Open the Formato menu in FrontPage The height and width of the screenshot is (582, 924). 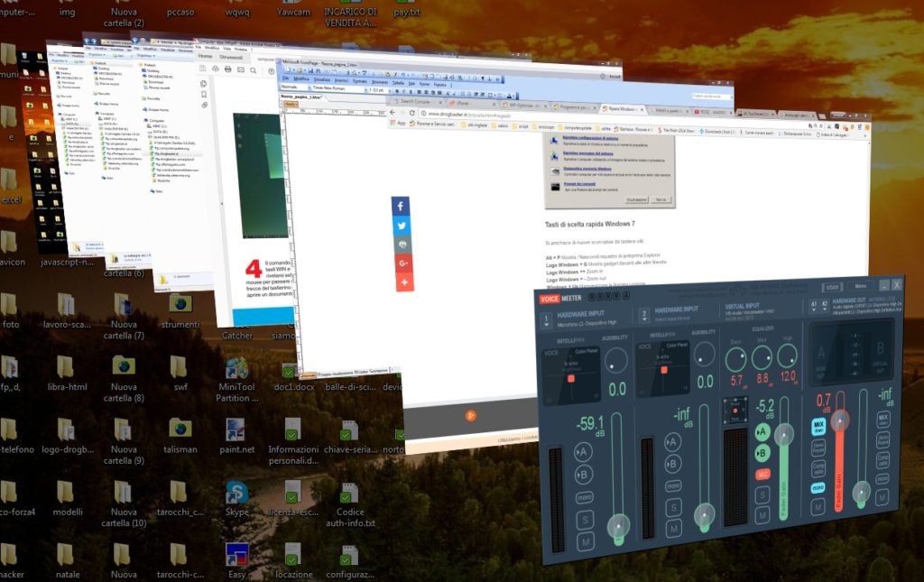point(360,80)
